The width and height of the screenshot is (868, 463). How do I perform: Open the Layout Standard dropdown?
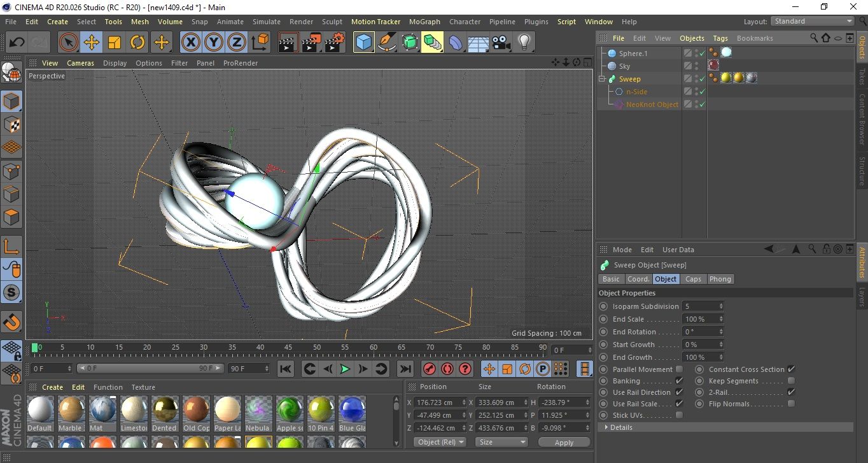(x=813, y=21)
